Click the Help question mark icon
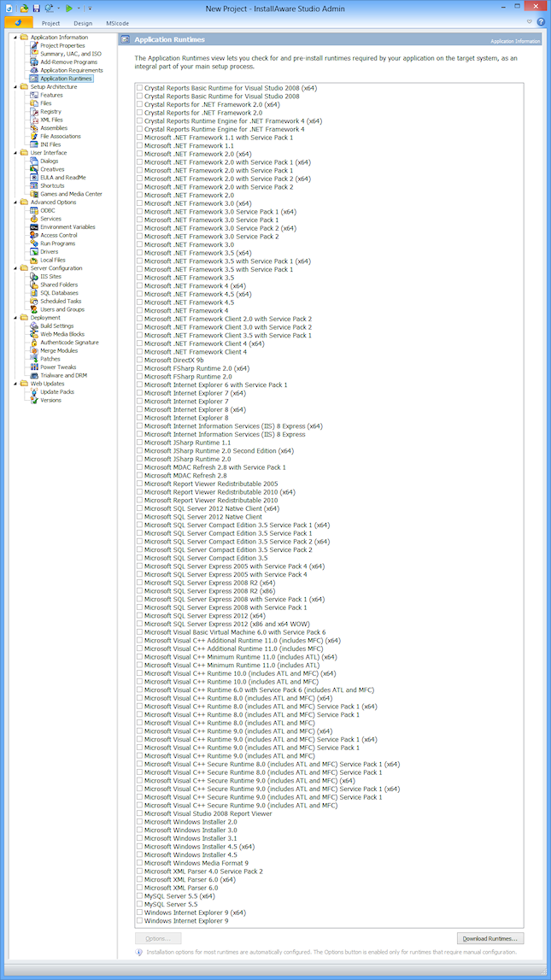 tap(541, 22)
